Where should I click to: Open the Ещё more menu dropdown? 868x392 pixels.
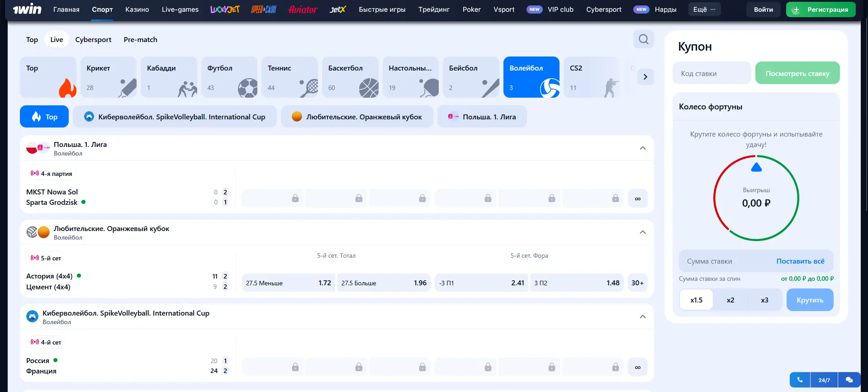[704, 9]
